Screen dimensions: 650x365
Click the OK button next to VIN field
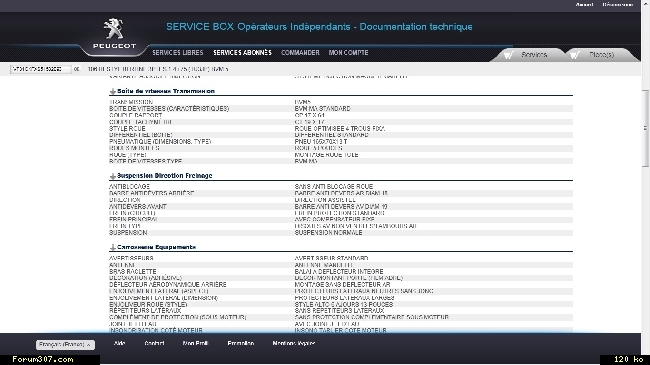(x=76, y=69)
